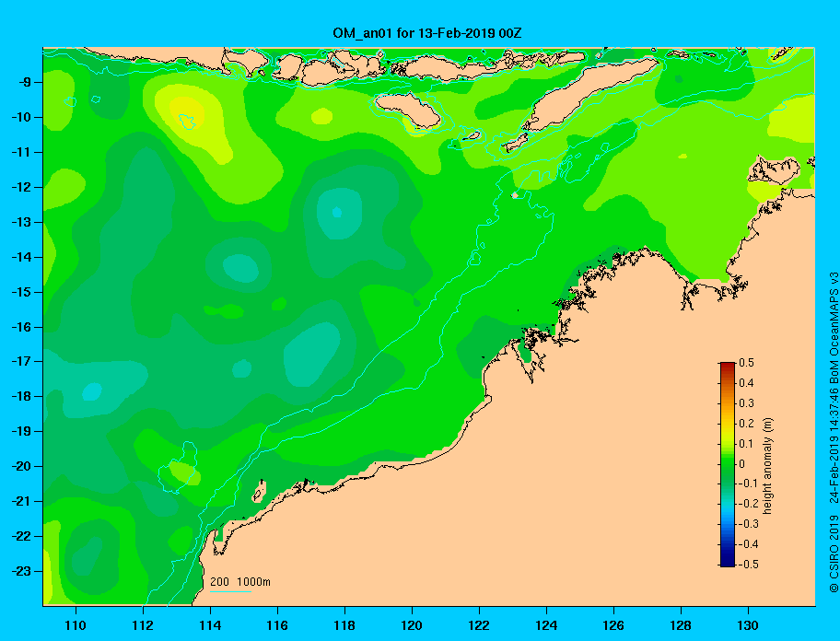Screen dimensions: 840x641
Task: Click the latitude axis label "-13"
Action: click(21, 222)
